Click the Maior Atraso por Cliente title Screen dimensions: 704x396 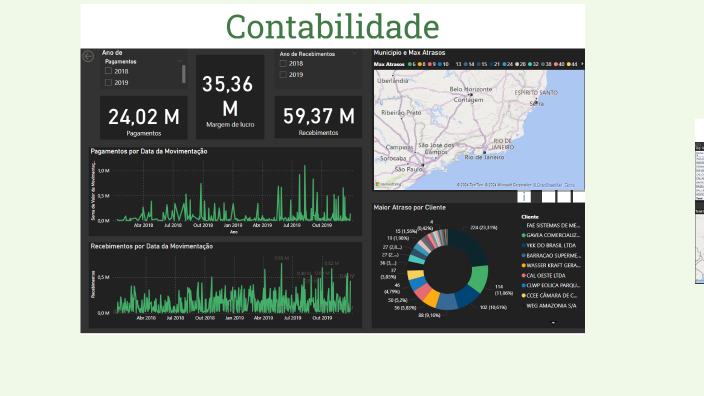coord(409,207)
